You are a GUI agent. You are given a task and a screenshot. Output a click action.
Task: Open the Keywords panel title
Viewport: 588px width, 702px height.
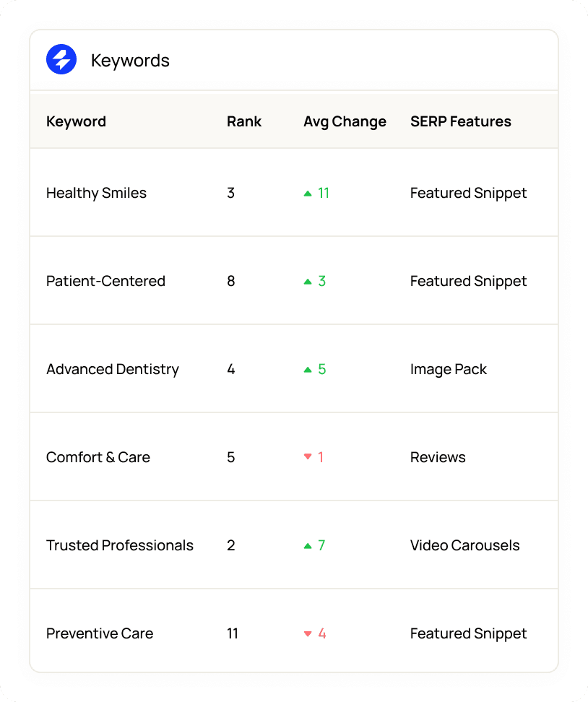pyautogui.click(x=130, y=60)
